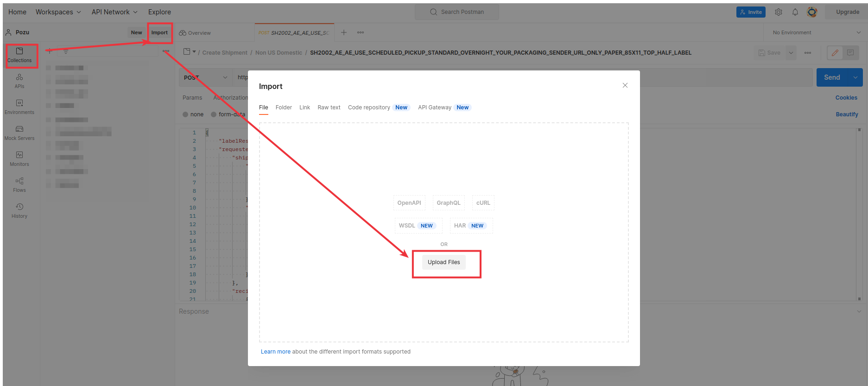Image resolution: width=868 pixels, height=386 pixels.
Task: Open the Learn more link
Action: click(x=275, y=352)
